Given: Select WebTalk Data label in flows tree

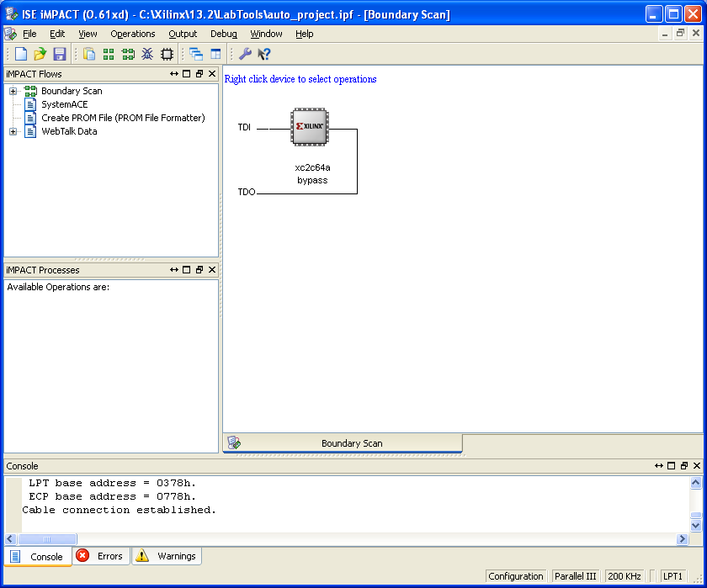Looking at the screenshot, I should [69, 131].
